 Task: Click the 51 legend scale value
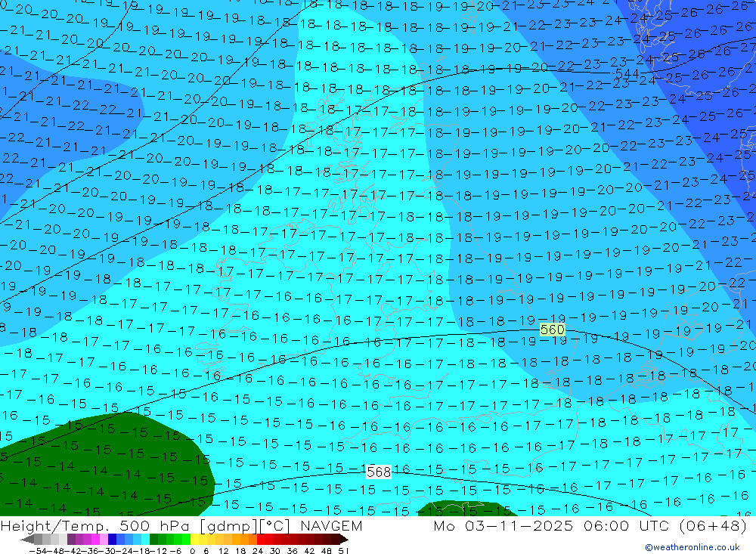click(x=342, y=551)
